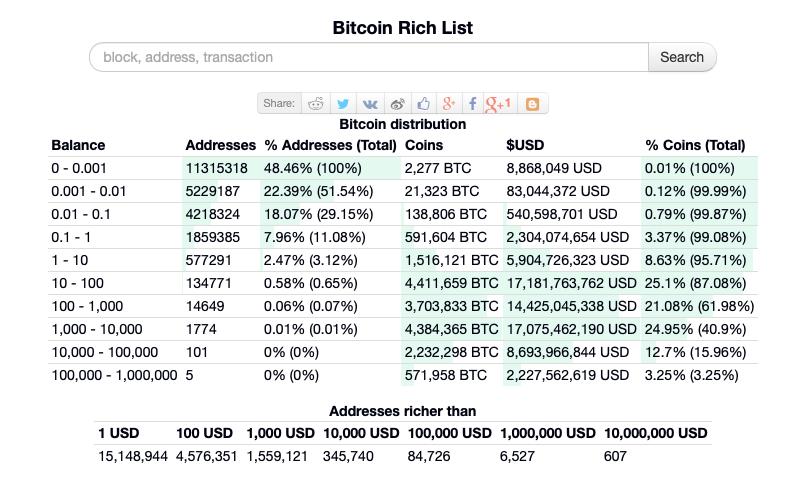Click the 1 USD column header
804x484 pixels.
point(118,433)
